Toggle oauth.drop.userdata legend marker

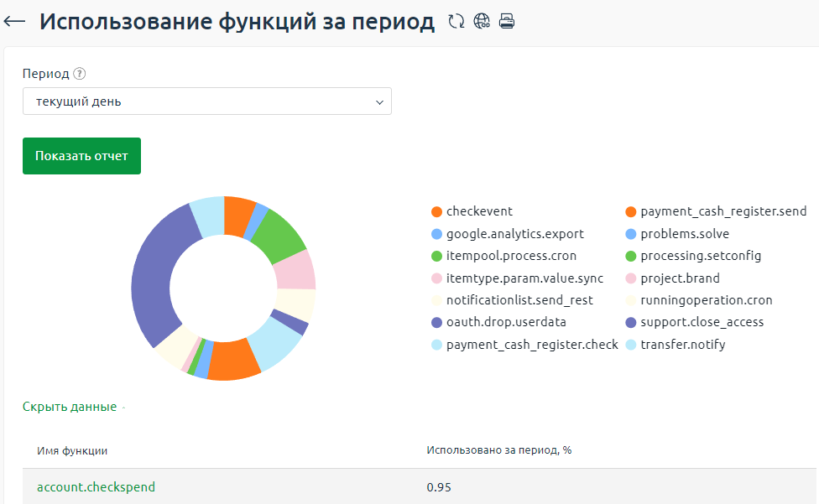coord(436,322)
